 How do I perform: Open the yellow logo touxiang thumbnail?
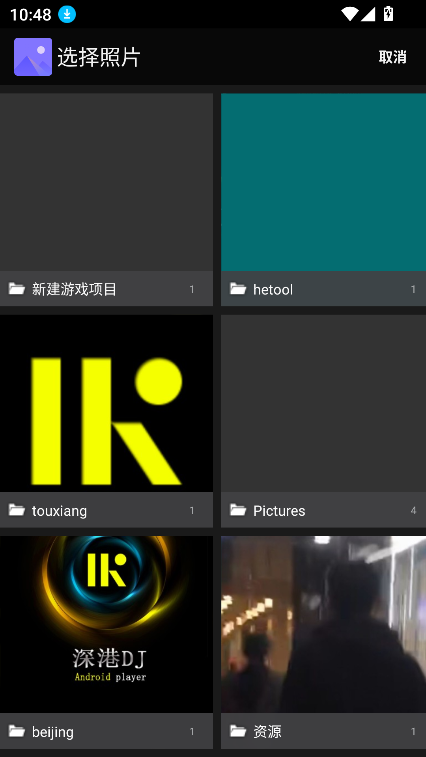tap(106, 403)
